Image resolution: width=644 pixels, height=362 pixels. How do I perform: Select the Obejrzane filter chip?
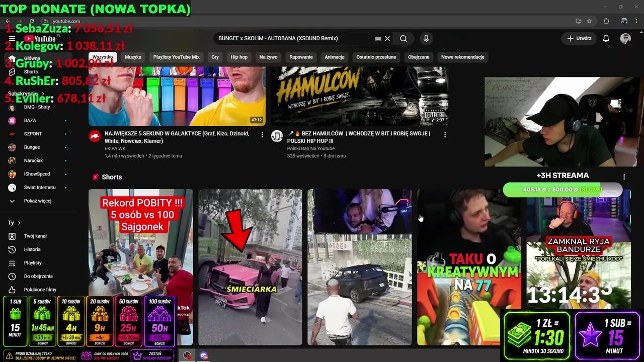pyautogui.click(x=419, y=57)
